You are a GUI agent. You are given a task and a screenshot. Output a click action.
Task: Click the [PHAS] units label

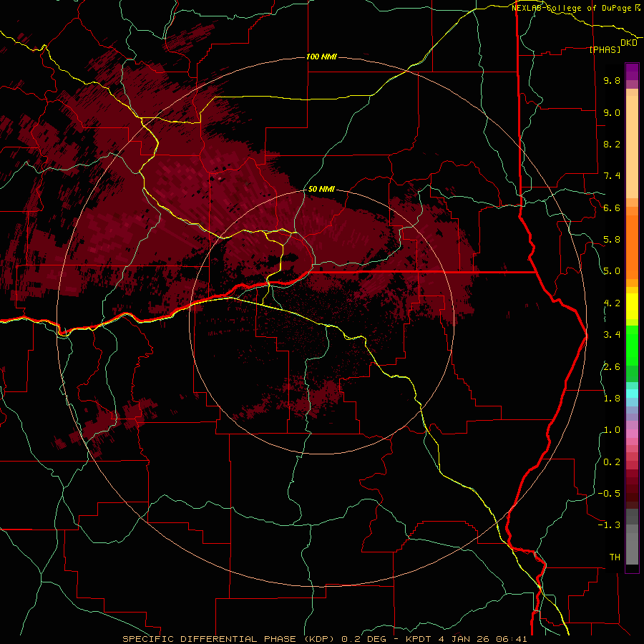[x=605, y=49]
